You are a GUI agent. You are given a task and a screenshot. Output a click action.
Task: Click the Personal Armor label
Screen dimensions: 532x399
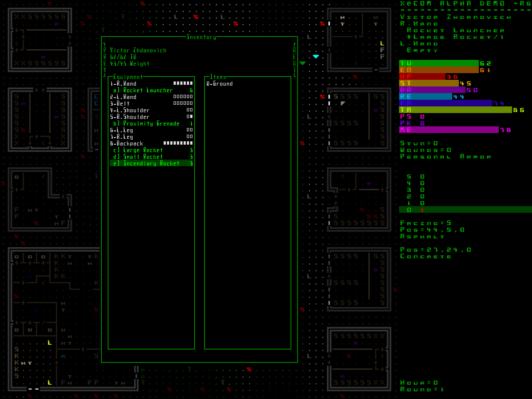pyautogui.click(x=446, y=157)
